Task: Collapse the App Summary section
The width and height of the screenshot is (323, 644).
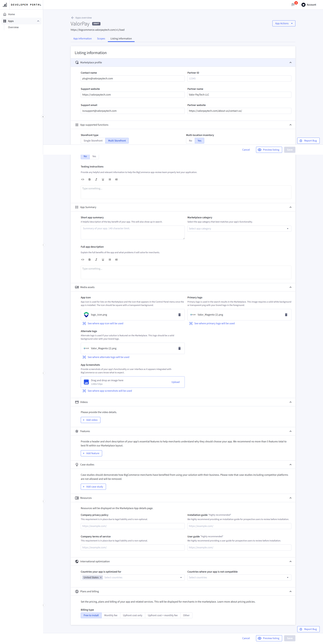Action: point(290,207)
